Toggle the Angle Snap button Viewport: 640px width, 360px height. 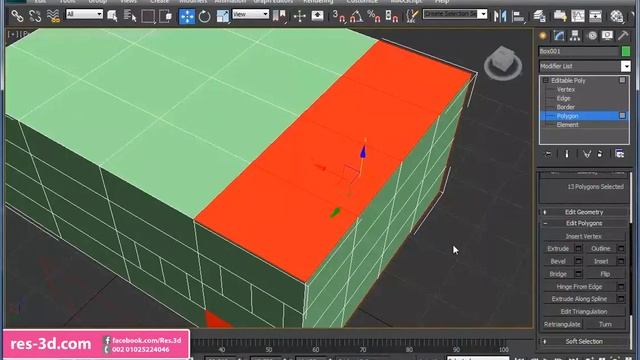coord(356,16)
